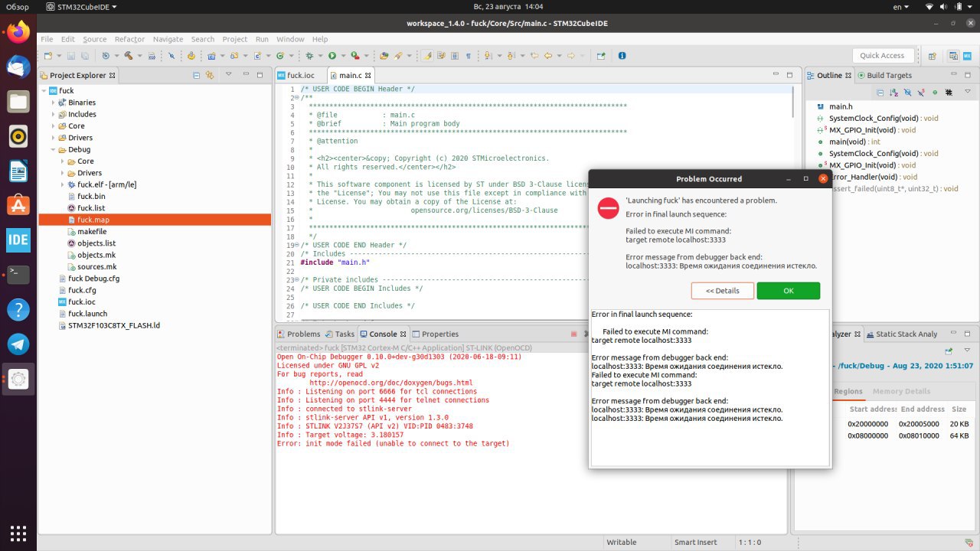
Task: Toggle code folding at line 2
Action: pyautogui.click(x=296, y=98)
